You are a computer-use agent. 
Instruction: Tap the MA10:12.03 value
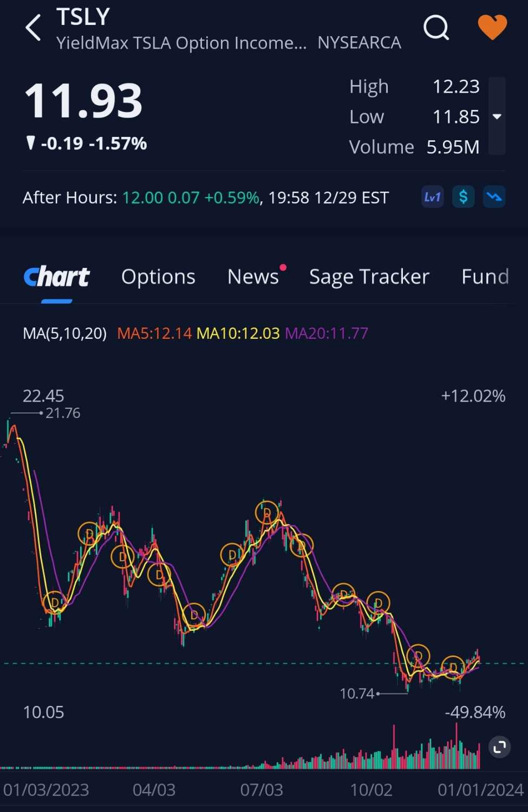tap(238, 333)
